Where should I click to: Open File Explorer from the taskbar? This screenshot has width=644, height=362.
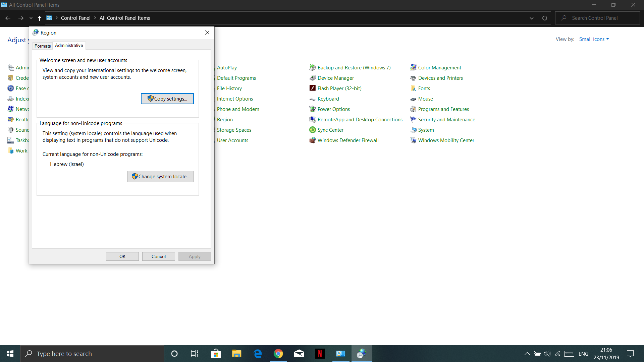[236, 354]
